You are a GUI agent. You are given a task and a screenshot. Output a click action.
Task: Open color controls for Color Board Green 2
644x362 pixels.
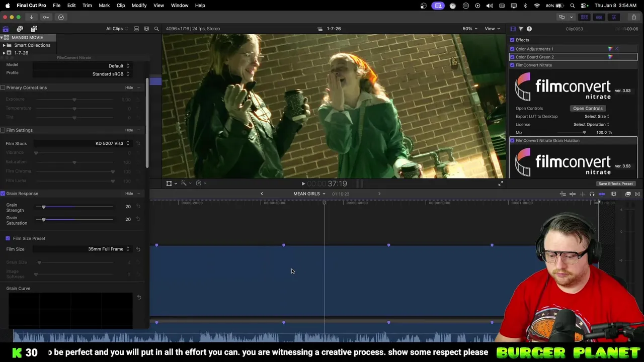click(x=610, y=57)
